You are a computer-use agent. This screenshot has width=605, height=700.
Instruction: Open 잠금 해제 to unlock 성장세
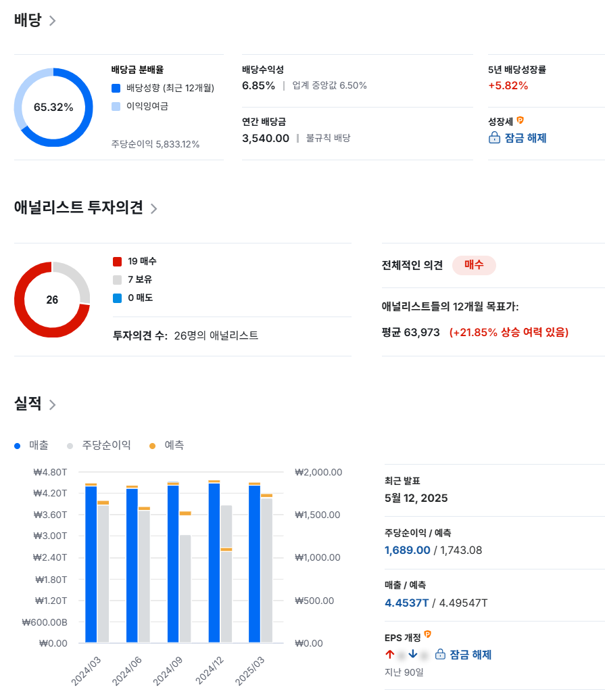click(526, 139)
